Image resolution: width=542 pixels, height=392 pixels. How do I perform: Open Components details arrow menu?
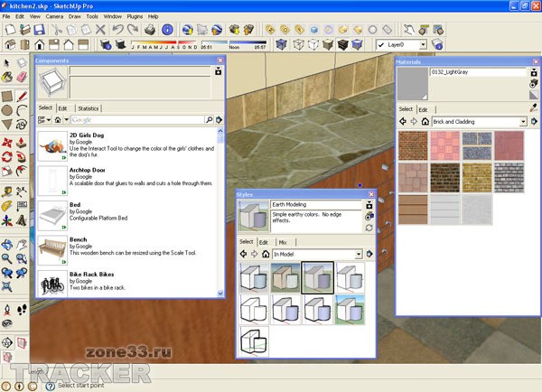tap(219, 120)
